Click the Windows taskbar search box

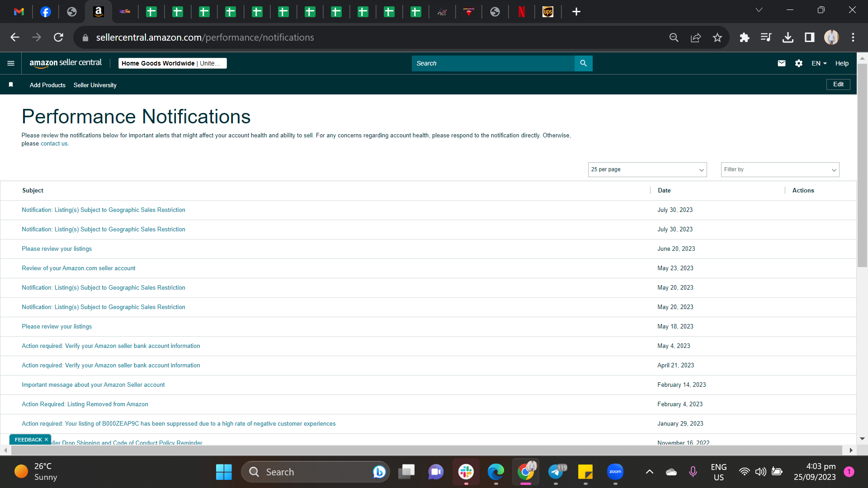pos(316,472)
